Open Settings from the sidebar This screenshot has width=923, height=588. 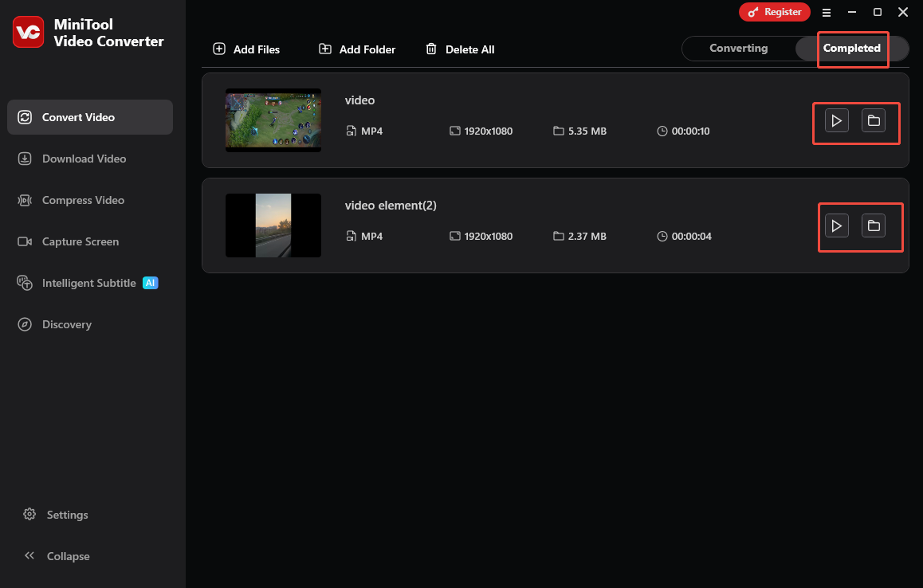pyautogui.click(x=56, y=515)
